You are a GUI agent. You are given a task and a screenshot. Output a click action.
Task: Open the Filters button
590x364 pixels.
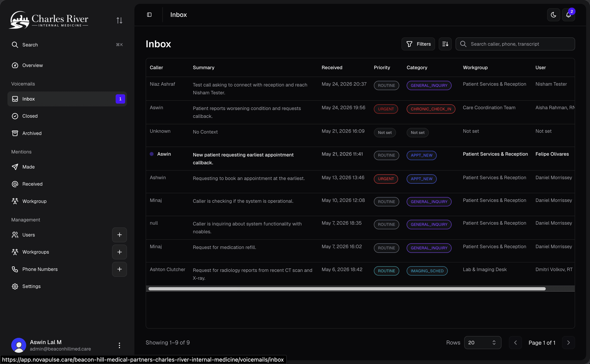418,44
